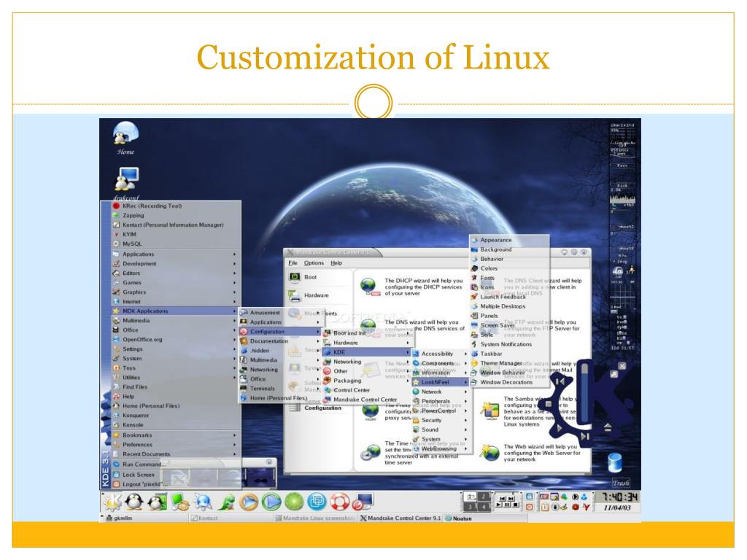
Task: Activate Mandrake Control Center 9.1 taskbar button
Action: pos(400,518)
